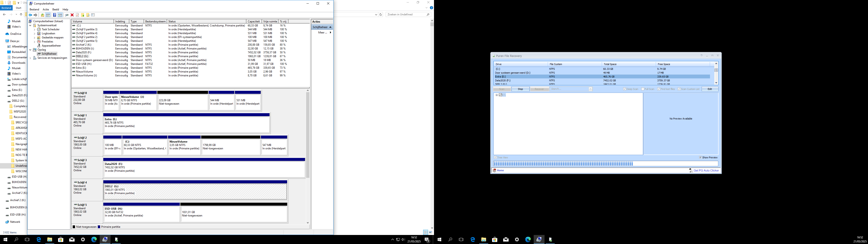Click the Stop button in Puran File Recovery

tap(520, 89)
